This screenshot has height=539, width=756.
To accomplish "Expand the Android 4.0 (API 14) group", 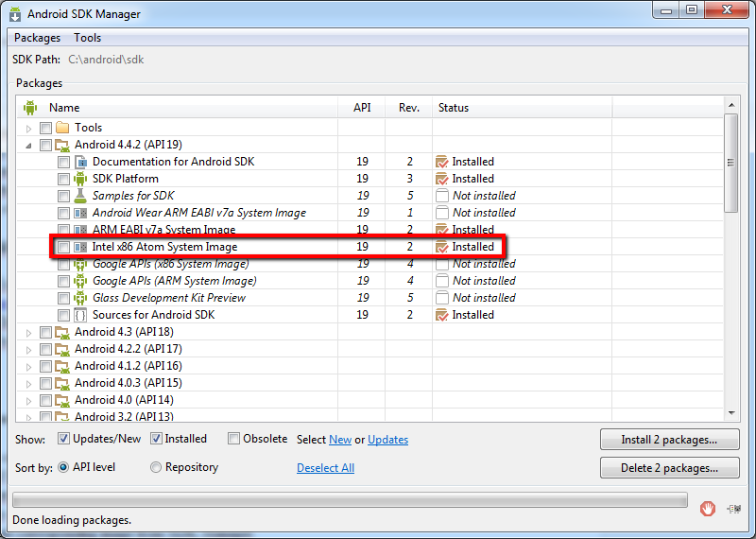I will (x=28, y=401).
